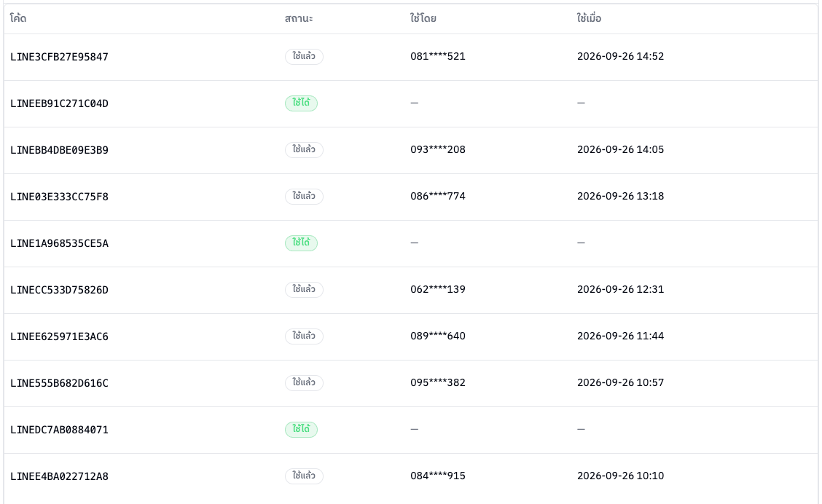Click the timestamp 2026-09-26 10:57
Image resolution: width=822 pixels, height=504 pixels.
(621, 382)
